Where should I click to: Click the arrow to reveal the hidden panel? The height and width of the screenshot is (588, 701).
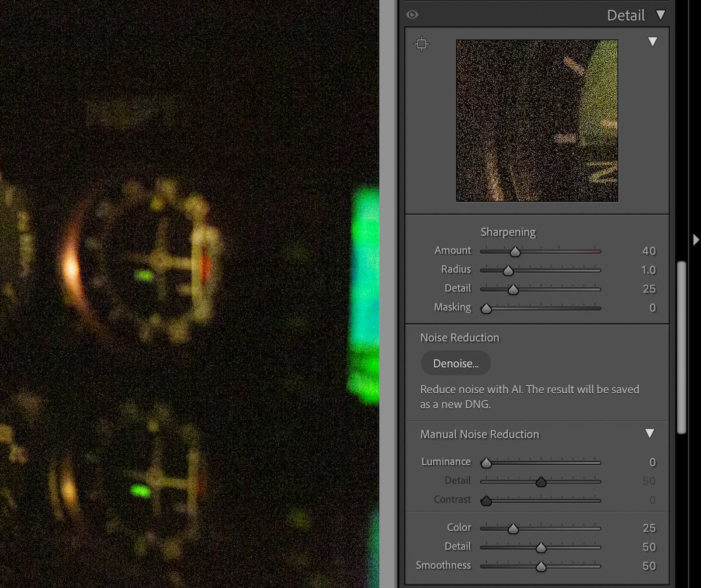pyautogui.click(x=695, y=239)
